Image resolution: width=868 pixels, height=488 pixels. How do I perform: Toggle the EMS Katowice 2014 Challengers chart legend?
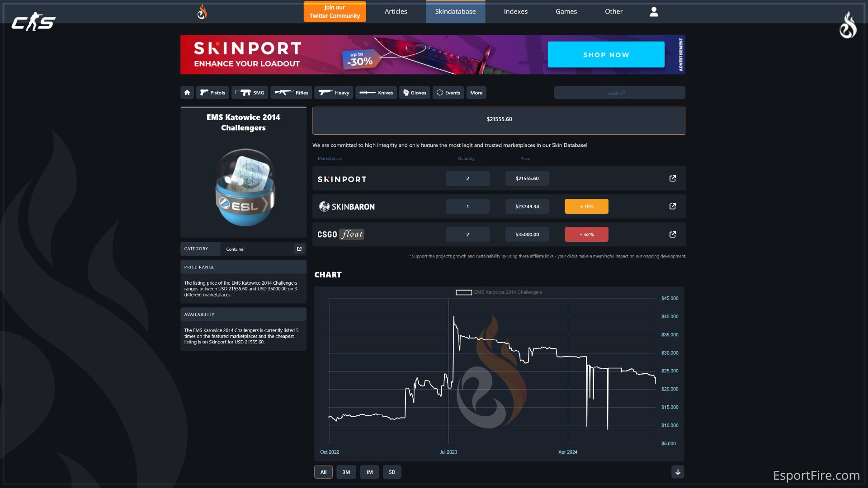(x=499, y=292)
